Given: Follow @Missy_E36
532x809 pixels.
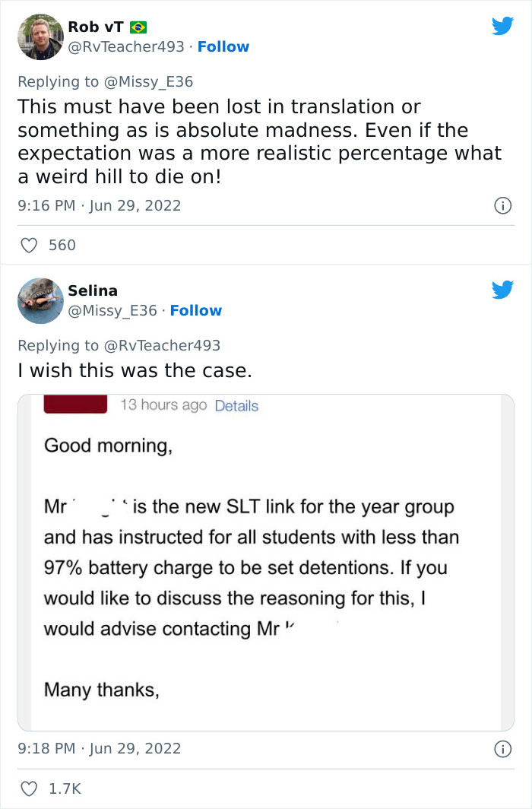Looking at the screenshot, I should 196,310.
